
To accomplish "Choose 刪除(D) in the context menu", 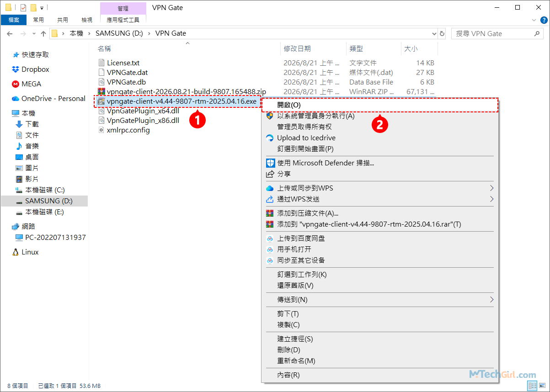I will point(379,350).
